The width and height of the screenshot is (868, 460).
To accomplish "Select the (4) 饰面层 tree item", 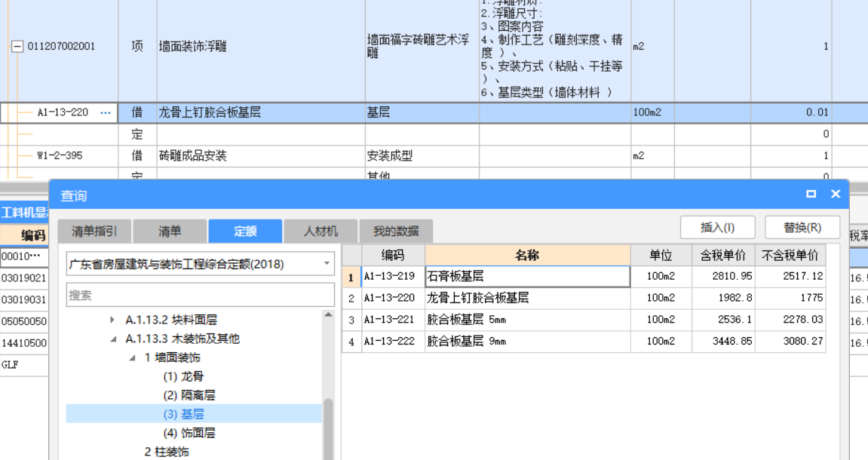I will pyautogui.click(x=189, y=433).
